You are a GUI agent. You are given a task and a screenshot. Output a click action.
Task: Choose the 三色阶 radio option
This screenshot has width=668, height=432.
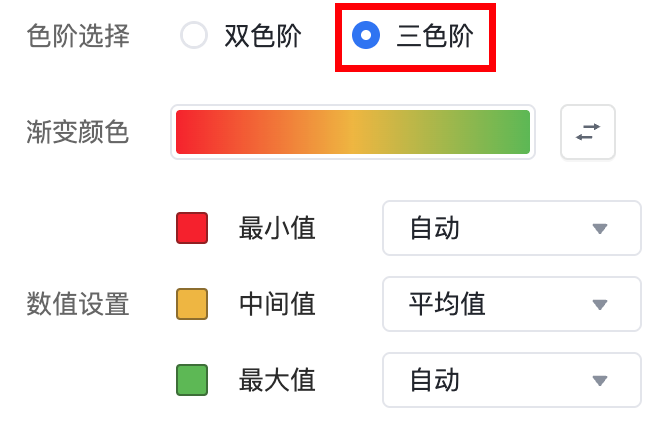point(367,36)
